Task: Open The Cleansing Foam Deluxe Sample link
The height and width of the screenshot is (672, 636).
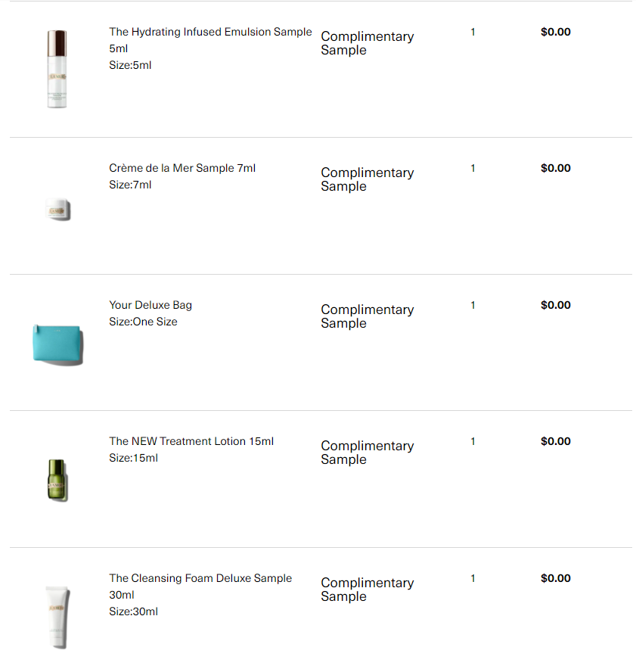Action: click(200, 586)
